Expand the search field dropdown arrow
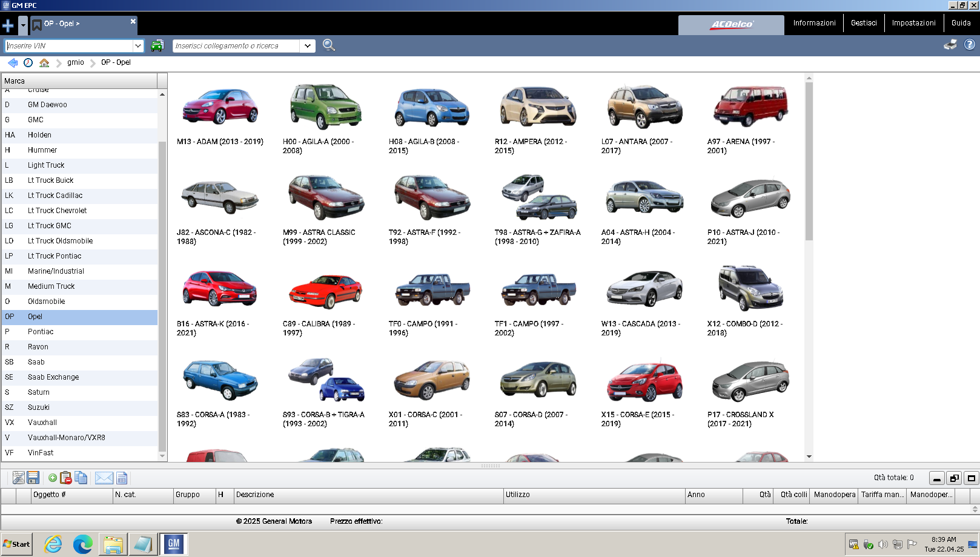Viewport: 980px width, 557px height. point(308,45)
